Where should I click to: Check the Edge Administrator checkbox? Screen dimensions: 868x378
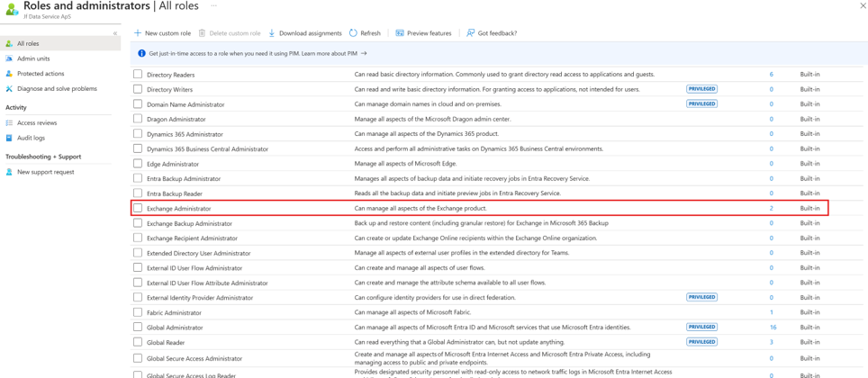click(138, 164)
